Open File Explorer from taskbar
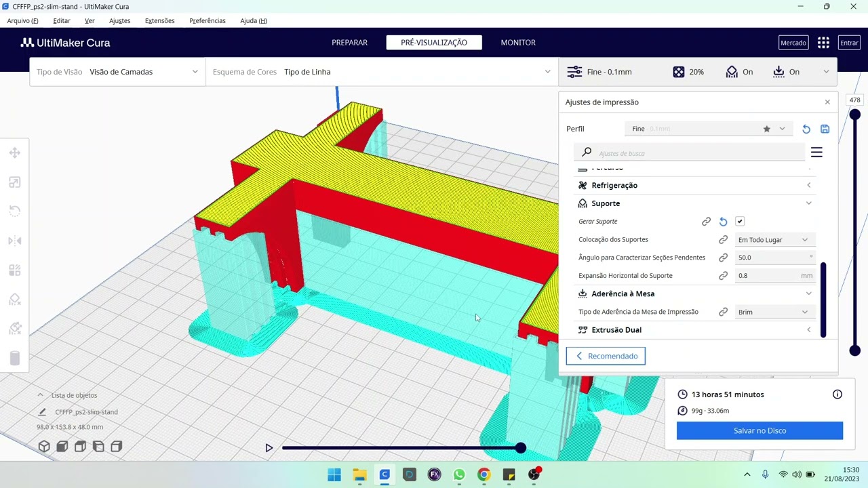The image size is (868, 488). [359, 474]
